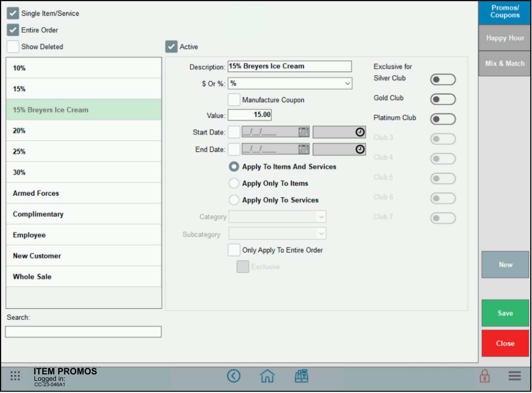Switch to the Happy Hour tab
Image resolution: width=532 pixels, height=393 pixels.
tap(505, 38)
